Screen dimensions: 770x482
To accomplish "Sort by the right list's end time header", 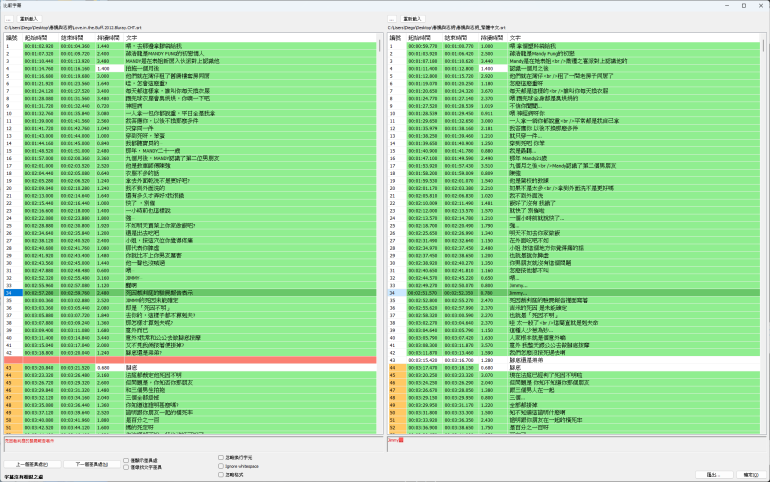I will 461,38.
